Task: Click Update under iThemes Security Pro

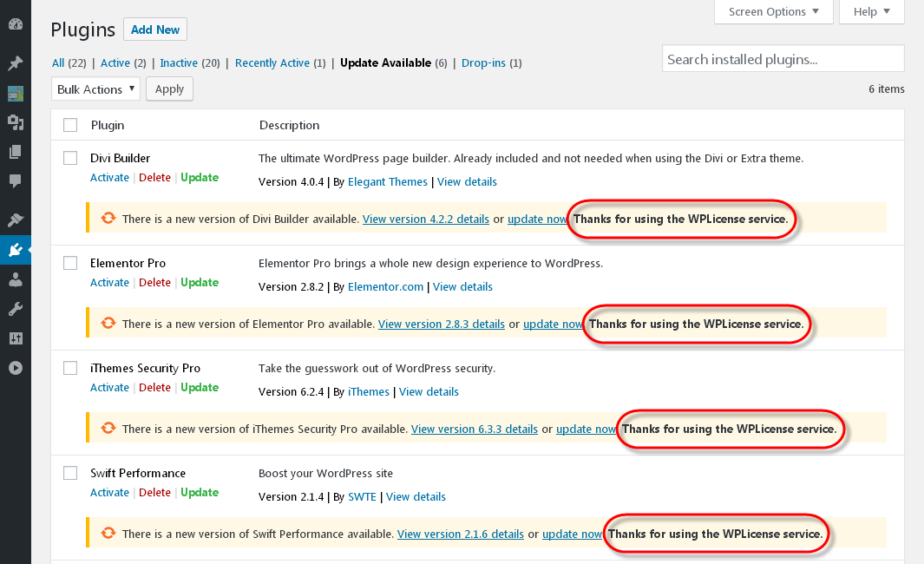Action: tap(200, 387)
